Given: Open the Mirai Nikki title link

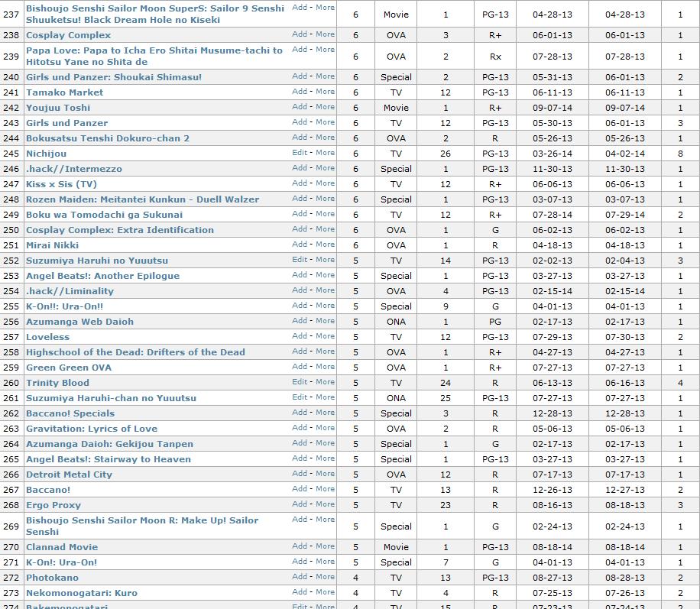Looking at the screenshot, I should (52, 245).
